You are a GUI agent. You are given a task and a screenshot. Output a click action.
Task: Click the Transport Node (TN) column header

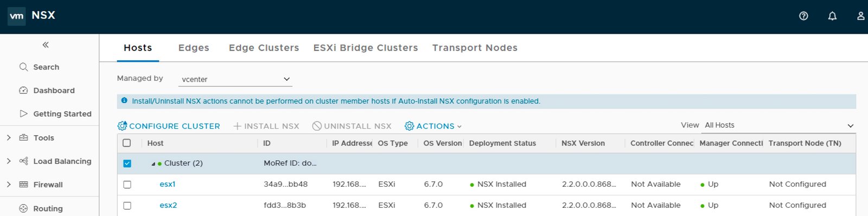click(x=805, y=143)
